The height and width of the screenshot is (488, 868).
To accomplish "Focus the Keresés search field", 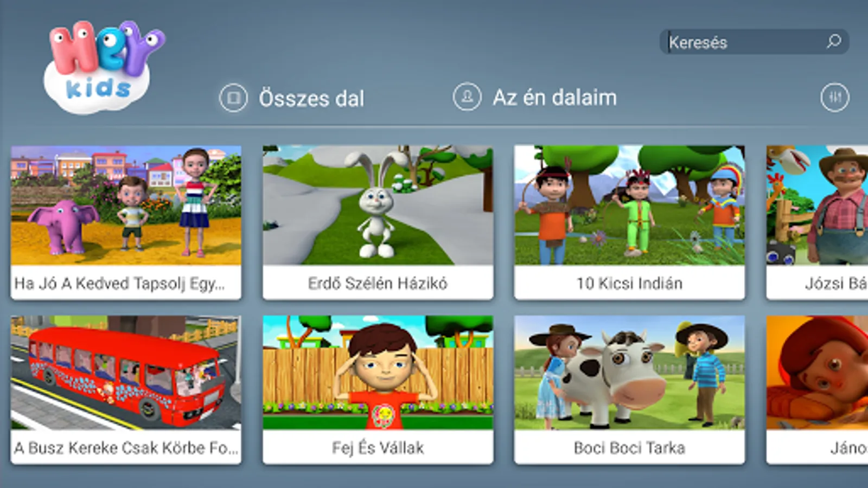I will coord(754,42).
